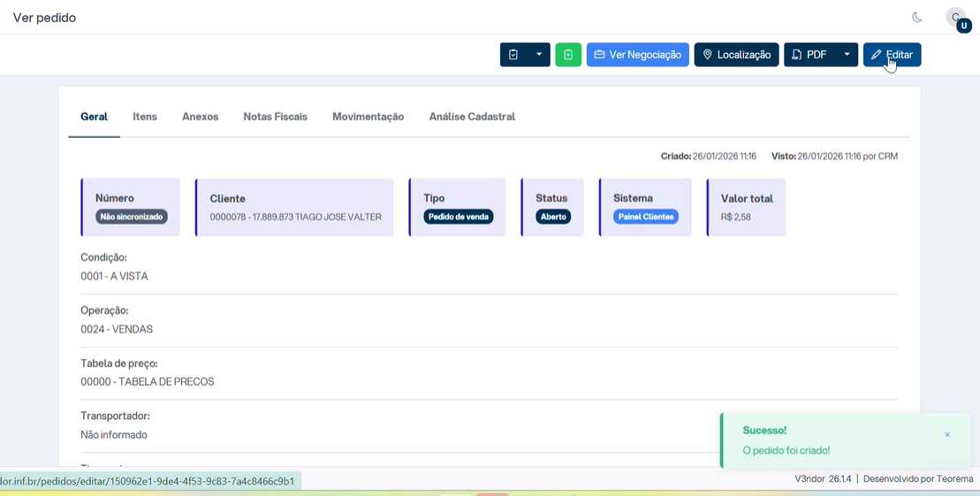Viewport: 980px width, 496px height.
Task: Switch to the Itens tab
Action: 145,117
